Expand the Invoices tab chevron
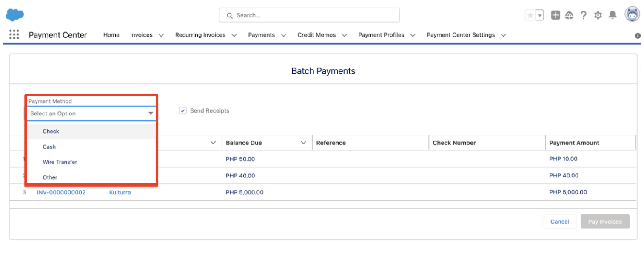Screen dimensions: 644x259 (x=161, y=35)
